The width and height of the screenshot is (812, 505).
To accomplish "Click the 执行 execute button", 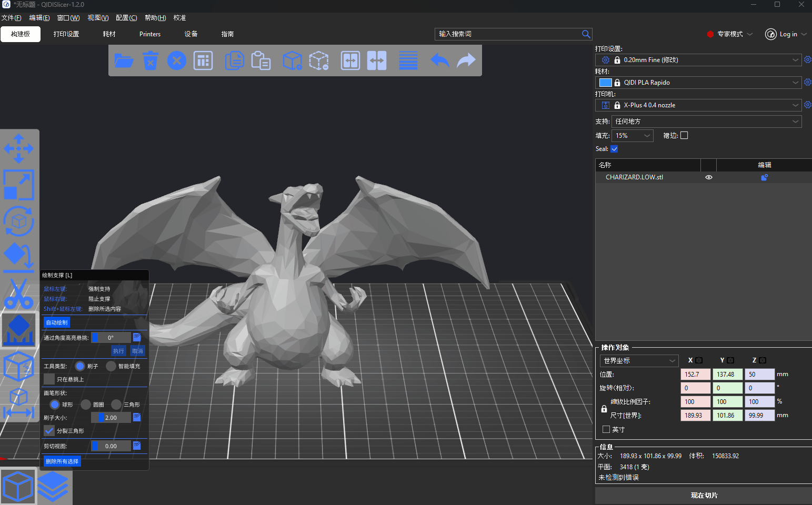I will click(118, 351).
